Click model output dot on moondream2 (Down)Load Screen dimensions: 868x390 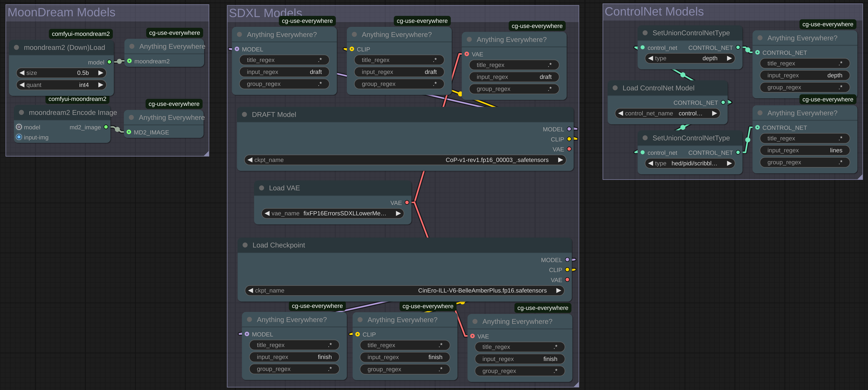[109, 62]
